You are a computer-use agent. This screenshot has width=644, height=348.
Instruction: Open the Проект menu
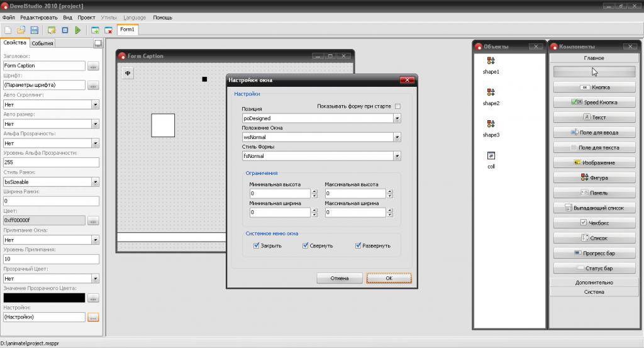86,18
